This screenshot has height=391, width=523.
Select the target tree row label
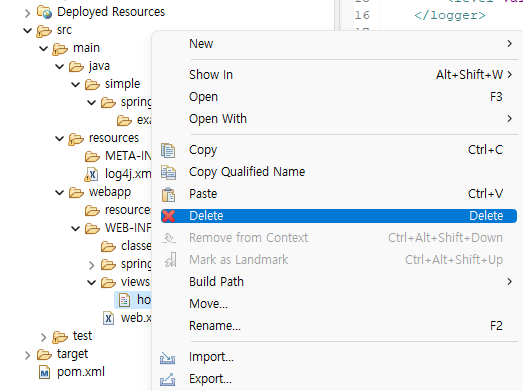[x=72, y=354]
